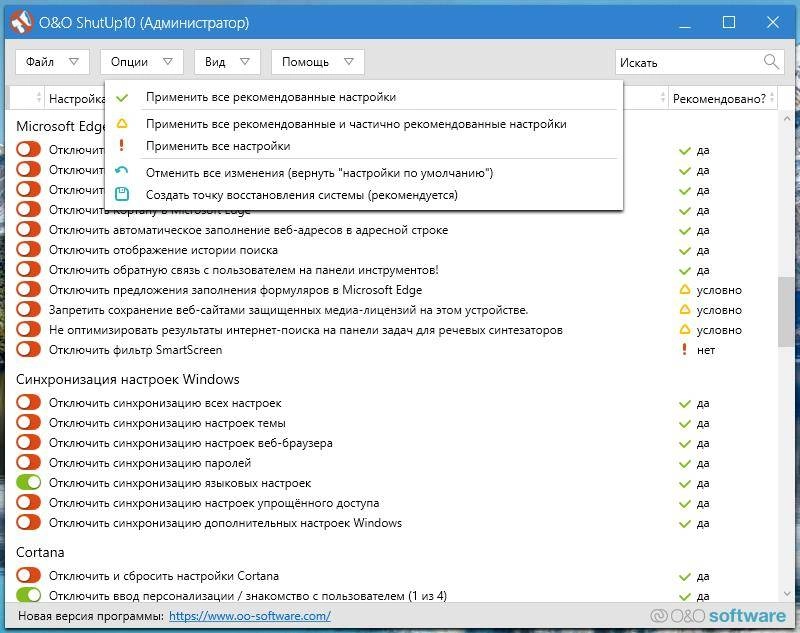
Task: Click the yellow triangle icon in Options menu
Action: coord(122,123)
